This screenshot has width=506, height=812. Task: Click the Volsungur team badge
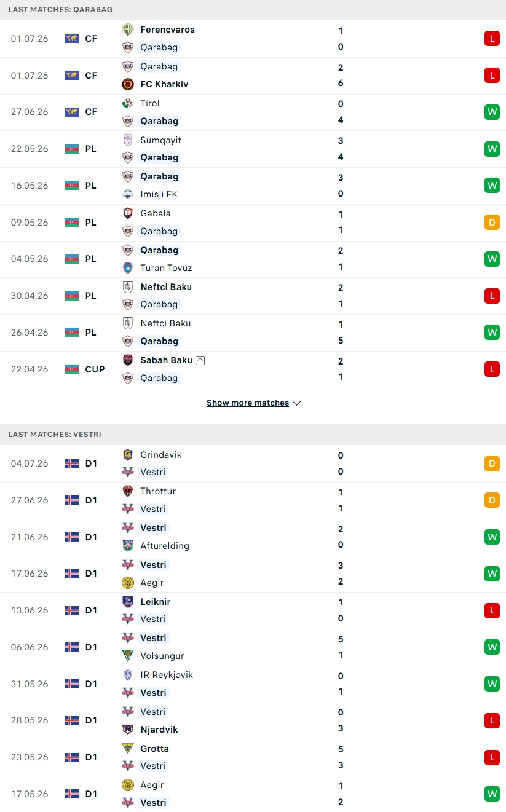[128, 656]
